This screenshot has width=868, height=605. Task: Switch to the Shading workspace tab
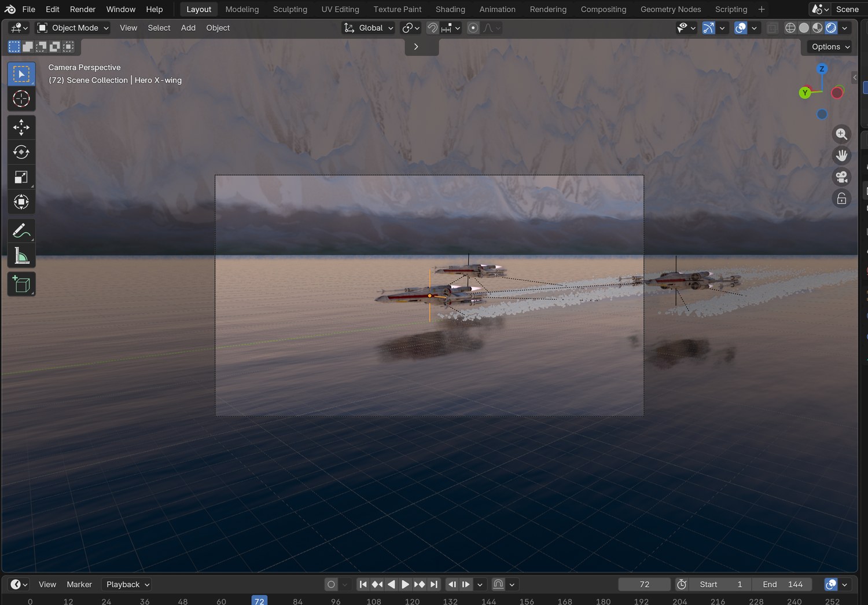pos(450,9)
